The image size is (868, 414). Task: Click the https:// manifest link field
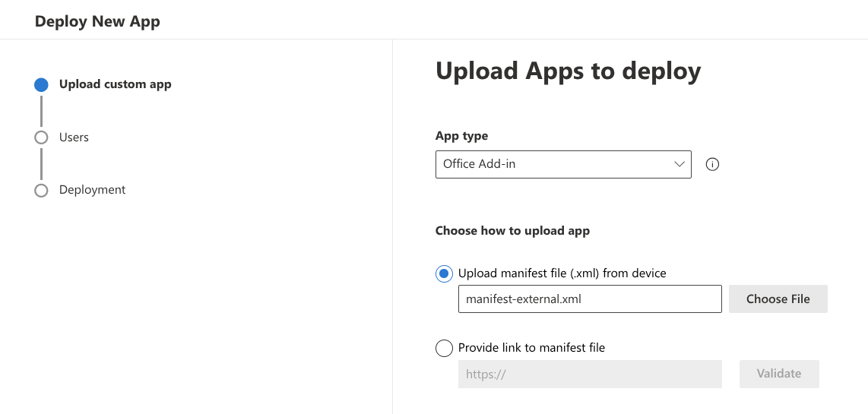tap(589, 374)
